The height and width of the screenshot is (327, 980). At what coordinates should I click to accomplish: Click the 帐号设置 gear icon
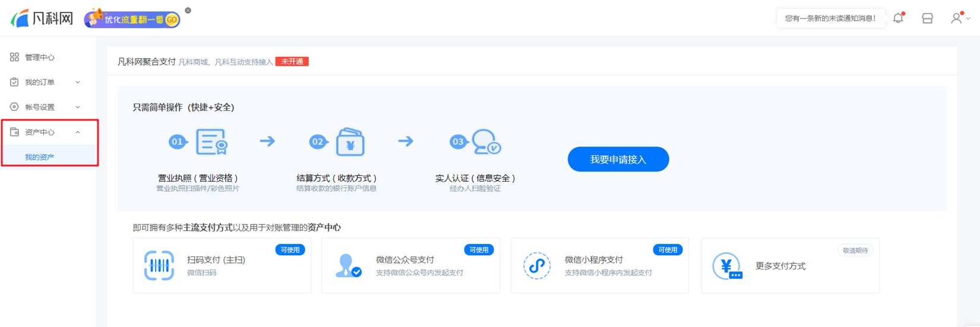click(x=14, y=107)
